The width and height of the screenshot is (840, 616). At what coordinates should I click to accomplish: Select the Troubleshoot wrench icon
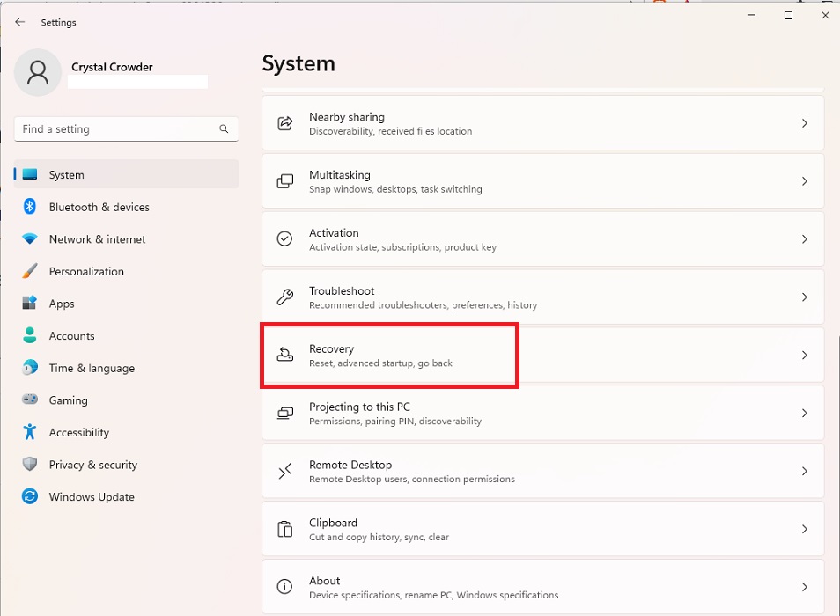284,297
